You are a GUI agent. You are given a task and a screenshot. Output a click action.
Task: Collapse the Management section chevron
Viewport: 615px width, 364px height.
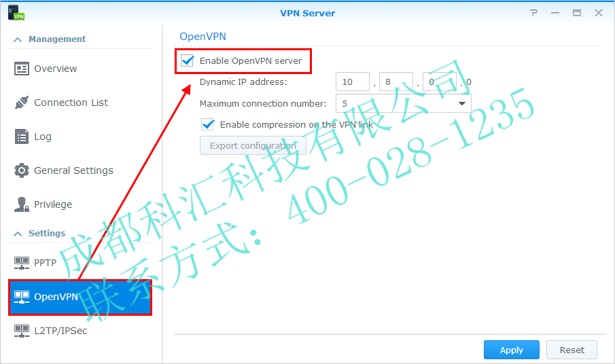(x=18, y=39)
